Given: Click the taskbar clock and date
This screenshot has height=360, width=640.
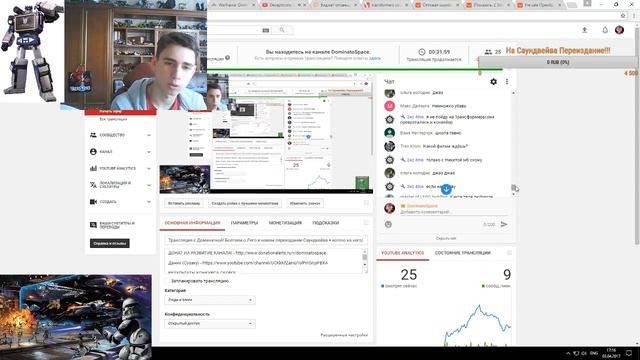Looking at the screenshot, I should (x=611, y=353).
